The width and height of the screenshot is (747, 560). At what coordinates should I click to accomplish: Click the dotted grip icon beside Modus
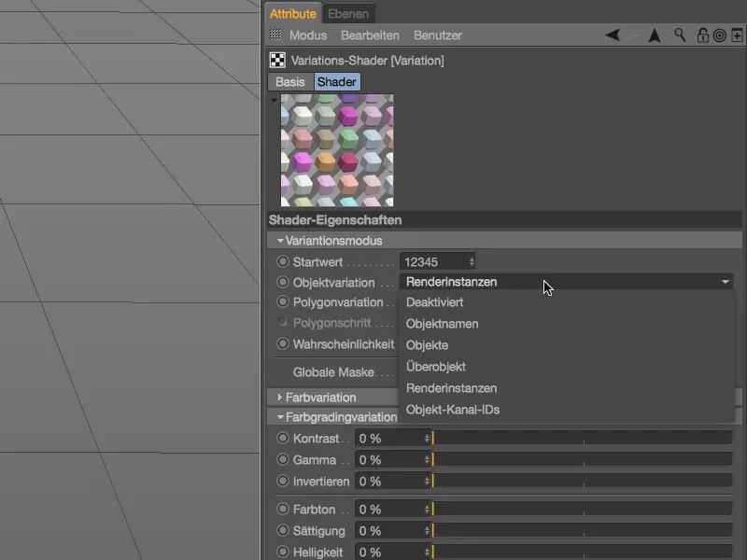275,35
